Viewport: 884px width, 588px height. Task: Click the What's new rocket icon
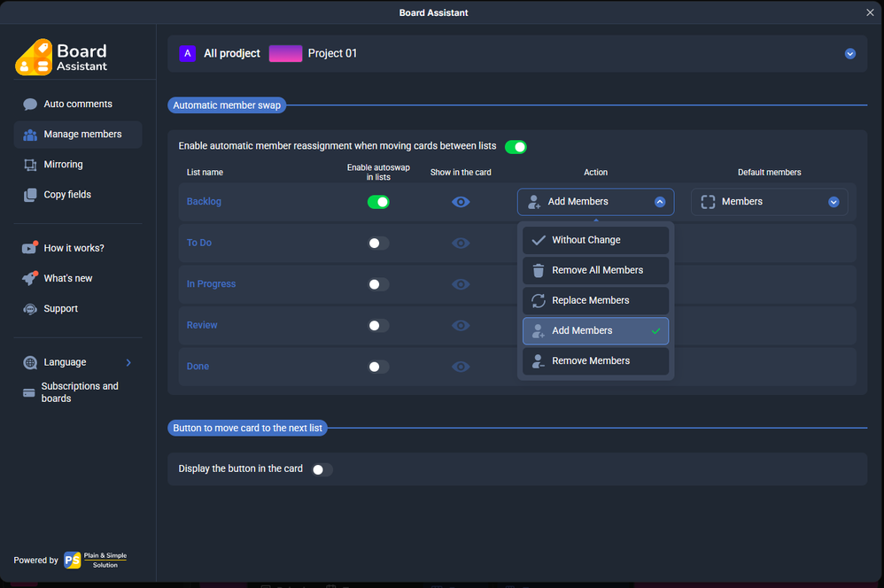30,278
